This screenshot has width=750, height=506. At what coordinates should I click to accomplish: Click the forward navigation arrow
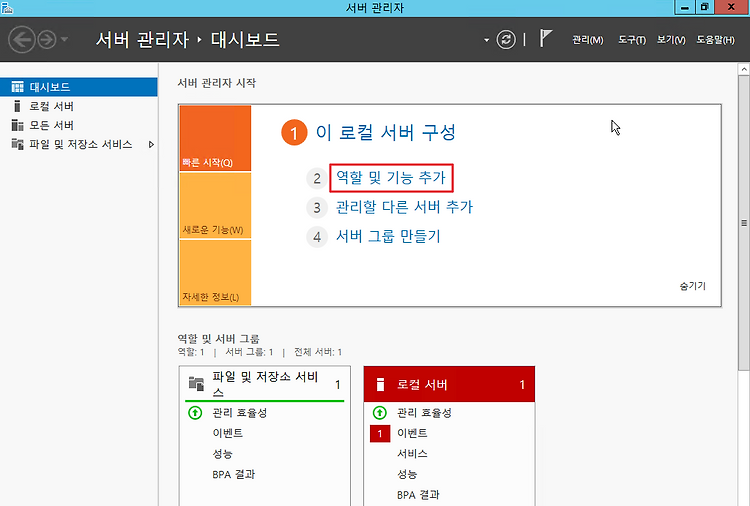(47, 39)
